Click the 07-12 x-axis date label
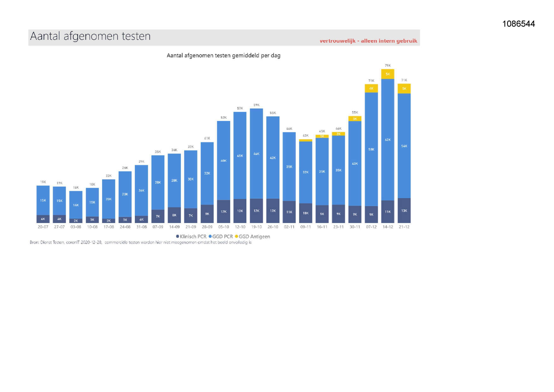The width and height of the screenshot is (554, 392). [x=371, y=227]
